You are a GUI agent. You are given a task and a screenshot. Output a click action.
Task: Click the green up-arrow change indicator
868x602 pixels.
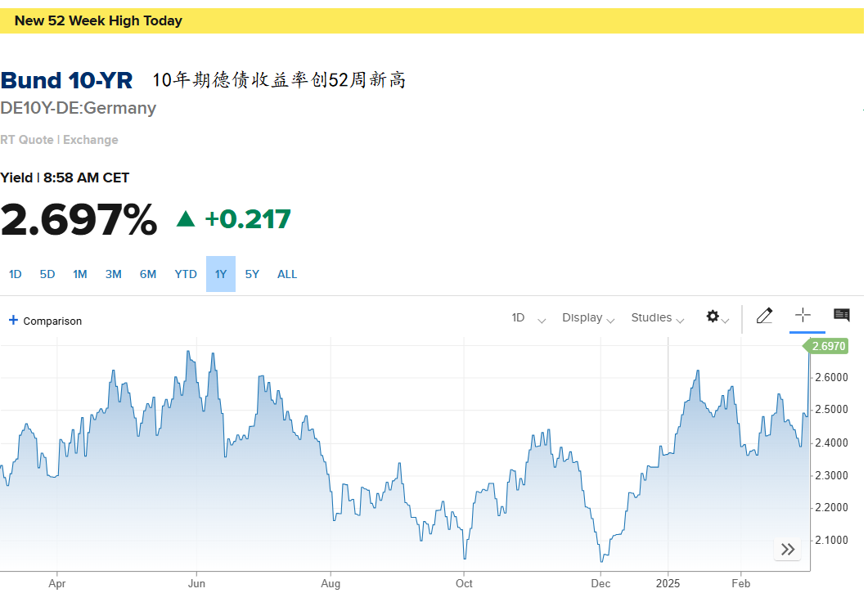coord(186,218)
